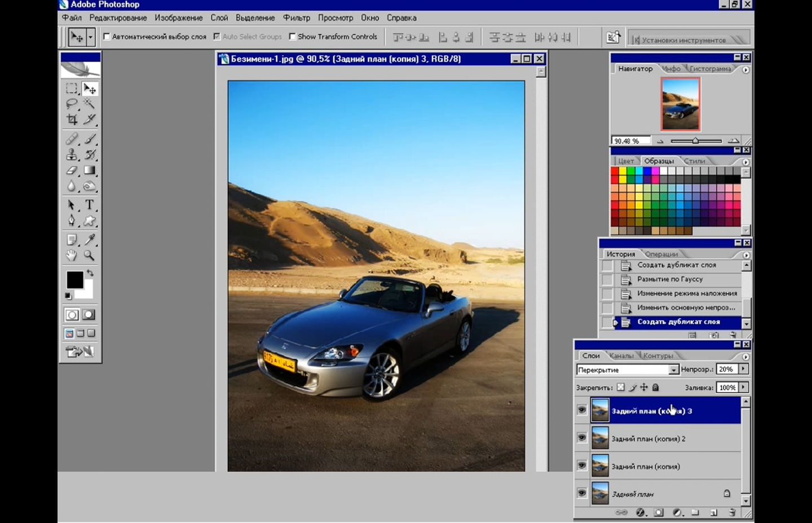Select the Zoom tool
The image size is (812, 523).
pyautogui.click(x=89, y=256)
